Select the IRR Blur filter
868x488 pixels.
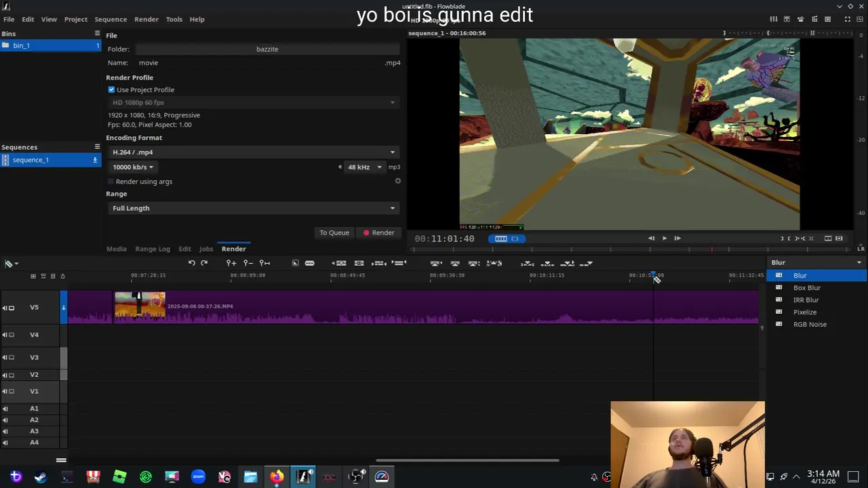point(816,300)
